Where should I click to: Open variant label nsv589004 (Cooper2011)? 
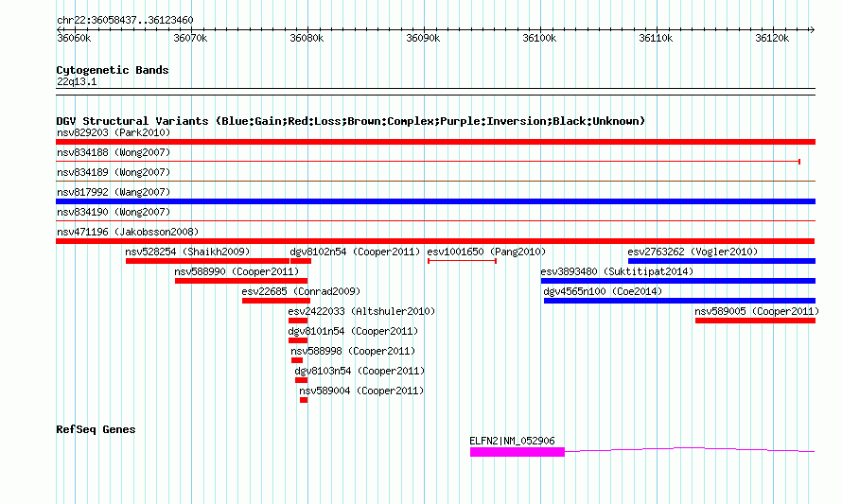361,391
